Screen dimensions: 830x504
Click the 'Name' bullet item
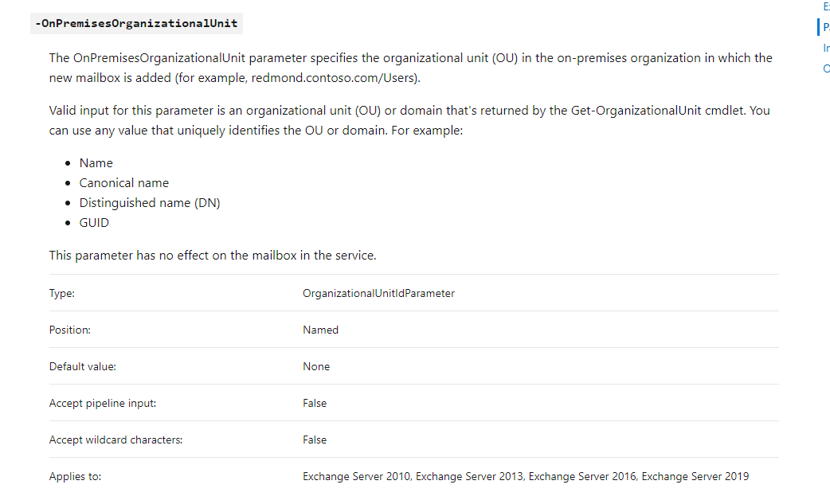(x=96, y=163)
